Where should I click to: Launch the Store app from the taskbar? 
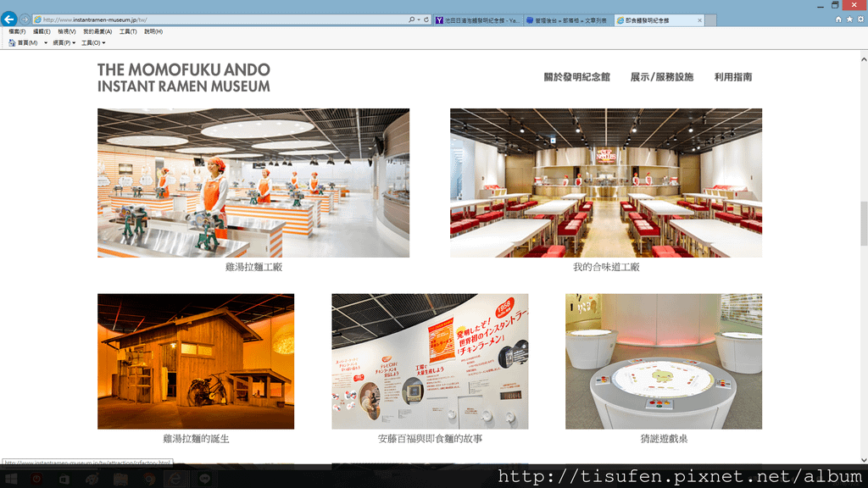coord(64,479)
